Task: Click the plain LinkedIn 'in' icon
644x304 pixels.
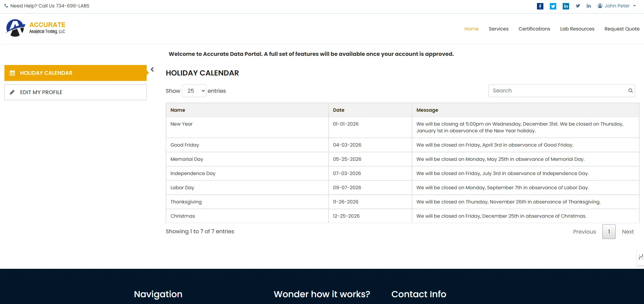Action: [x=589, y=6]
